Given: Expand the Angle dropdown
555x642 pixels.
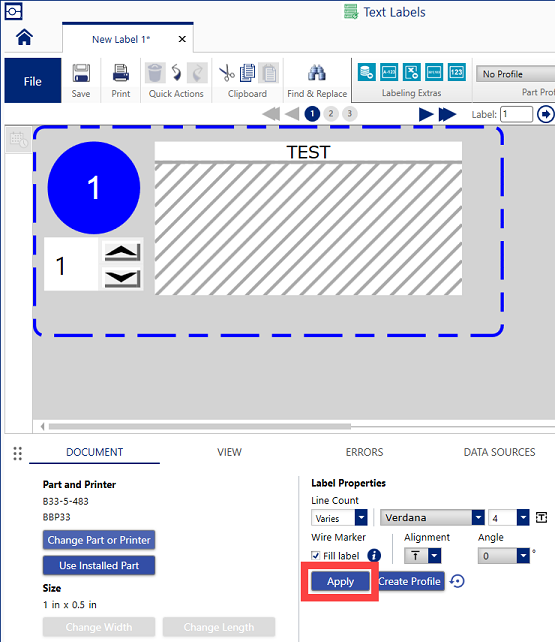Looking at the screenshot, I should coord(523,556).
